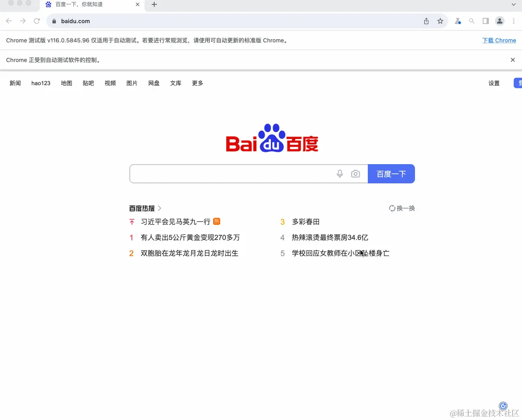Bookmark this page with the star icon
Viewport: 522px width, 420px height.
pyautogui.click(x=440, y=21)
